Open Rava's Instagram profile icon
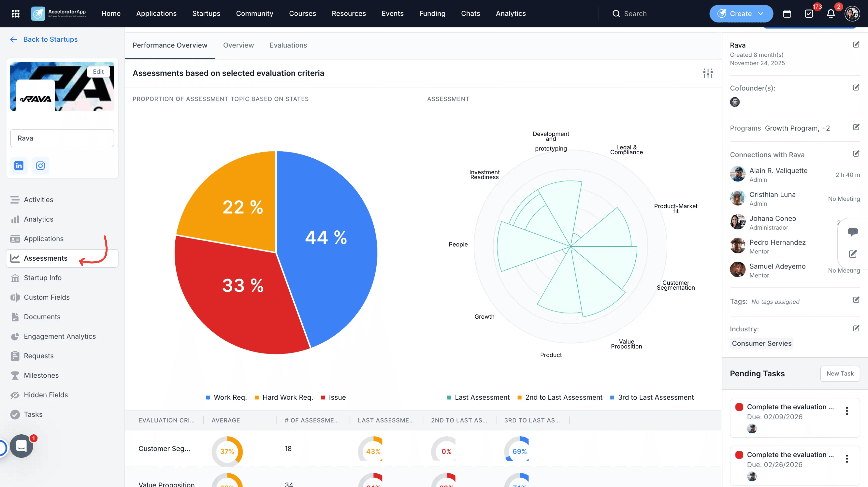The image size is (868, 487). pyautogui.click(x=40, y=166)
